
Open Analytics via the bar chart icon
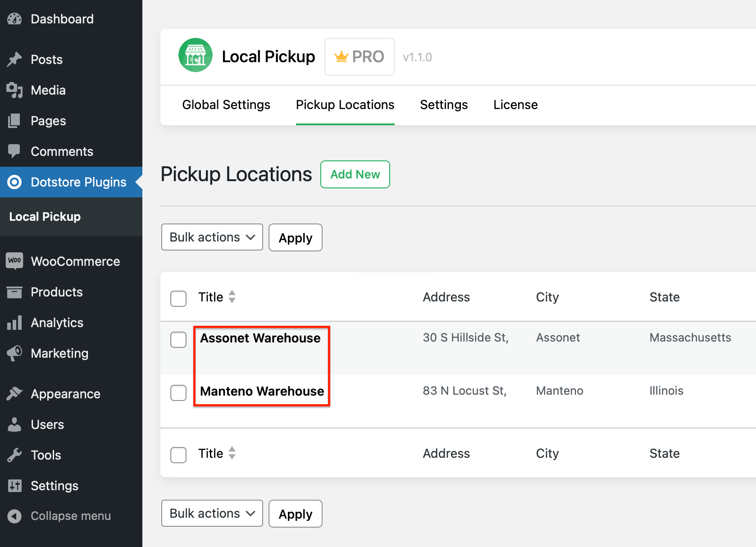15,322
